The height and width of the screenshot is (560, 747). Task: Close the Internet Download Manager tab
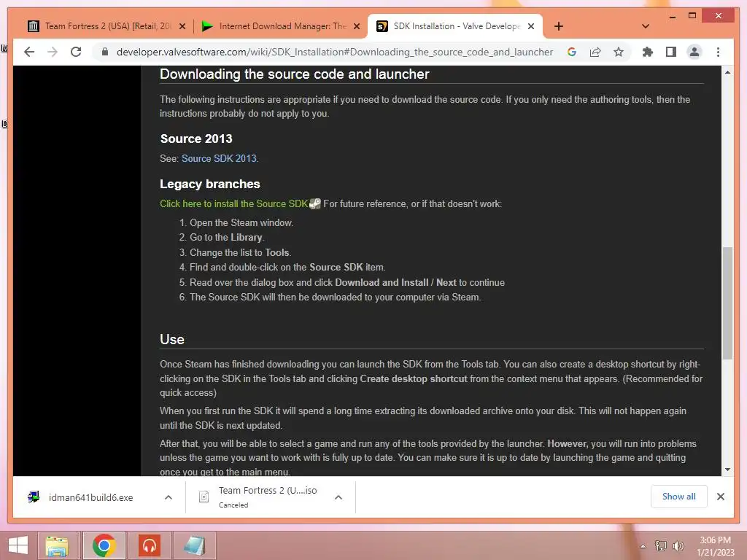[x=356, y=27]
